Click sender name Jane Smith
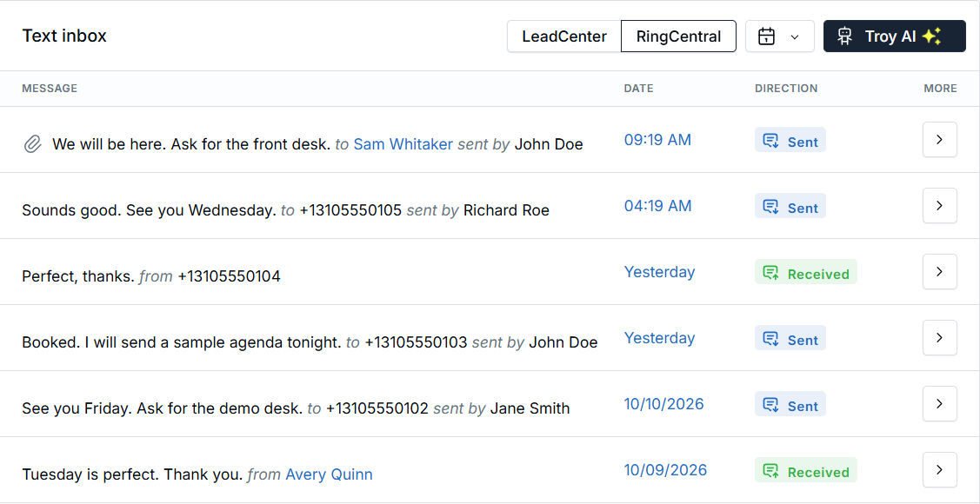980x504 pixels. [530, 408]
